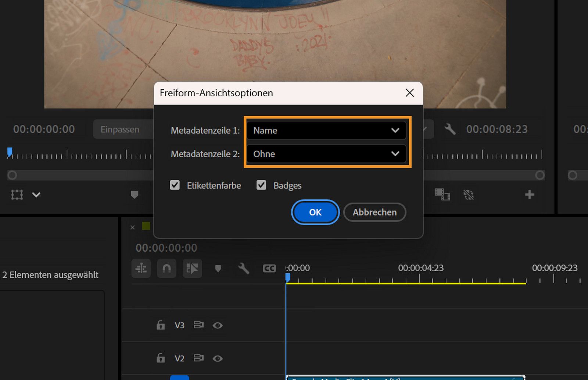Open the Metadatenzeile 2 dropdown
The image size is (588, 380).
(x=326, y=154)
